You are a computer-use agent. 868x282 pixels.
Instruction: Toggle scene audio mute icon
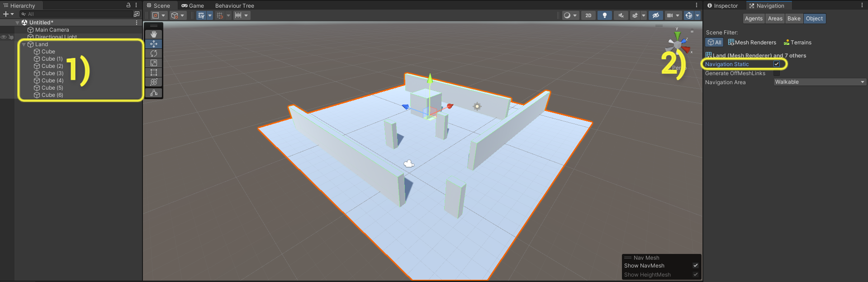click(621, 15)
